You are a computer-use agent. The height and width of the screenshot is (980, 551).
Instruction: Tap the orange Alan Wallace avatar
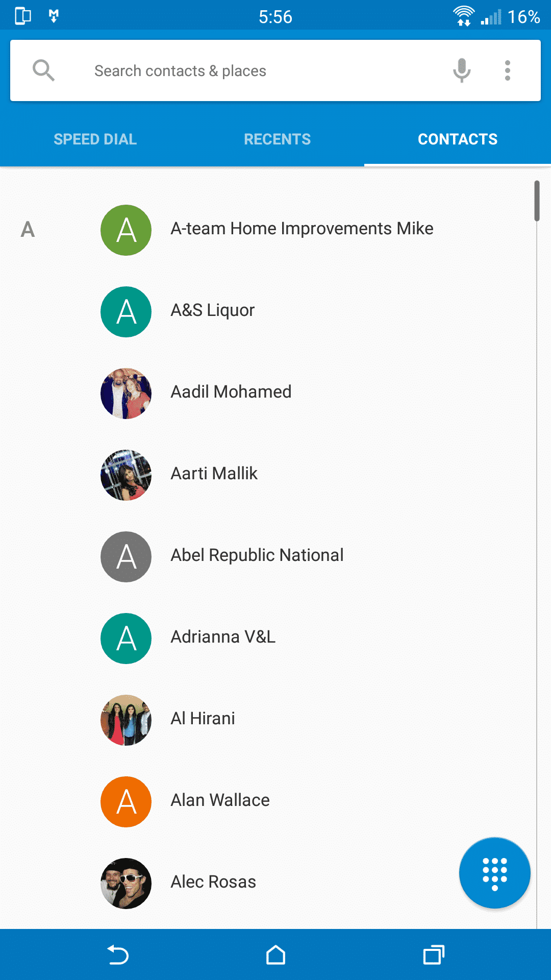click(x=126, y=802)
